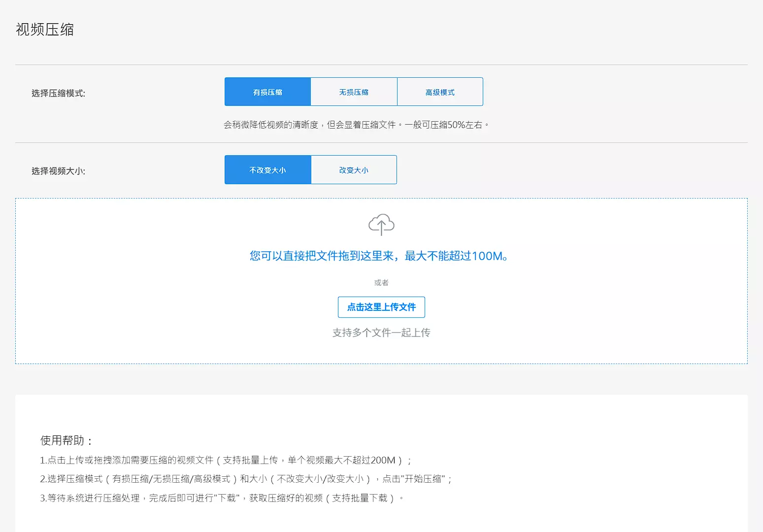
Task: Click help step 1 about uploading videos
Action: [225, 460]
